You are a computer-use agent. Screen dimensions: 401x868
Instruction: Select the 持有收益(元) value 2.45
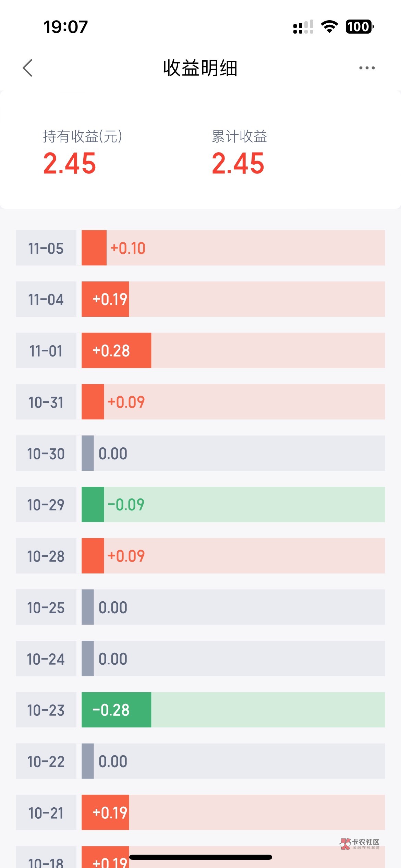70,164
